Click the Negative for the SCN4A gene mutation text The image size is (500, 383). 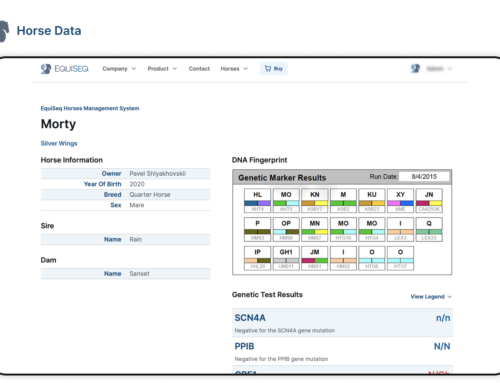click(285, 331)
